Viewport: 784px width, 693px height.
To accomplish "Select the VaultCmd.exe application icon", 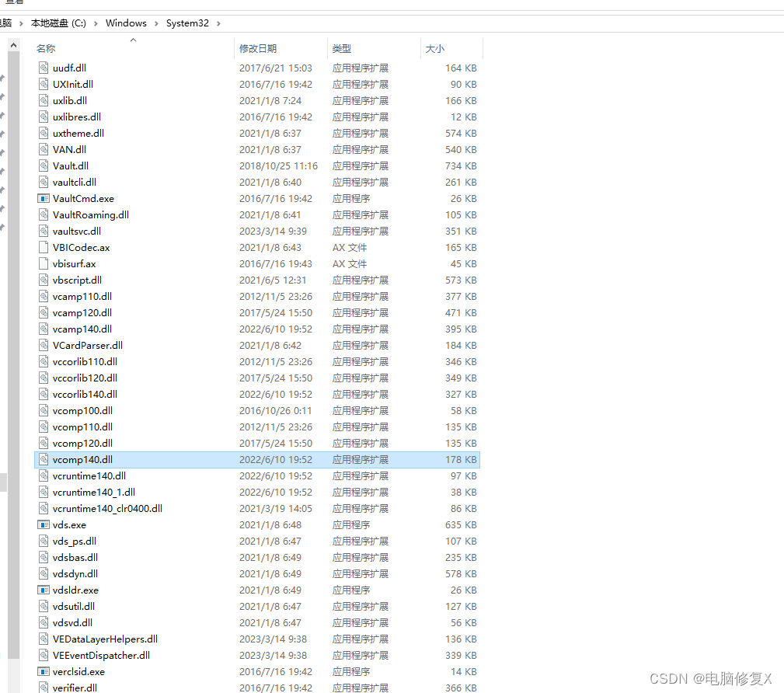I will tap(44, 199).
